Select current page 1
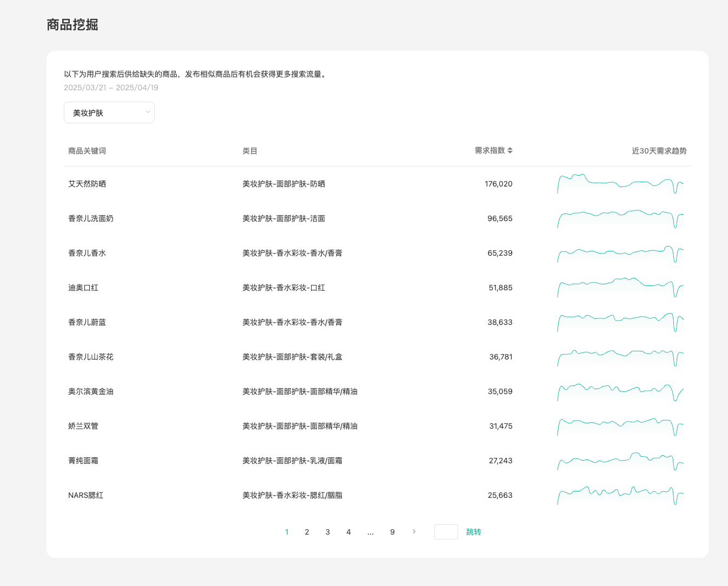Viewport: 728px width, 586px height. click(287, 532)
